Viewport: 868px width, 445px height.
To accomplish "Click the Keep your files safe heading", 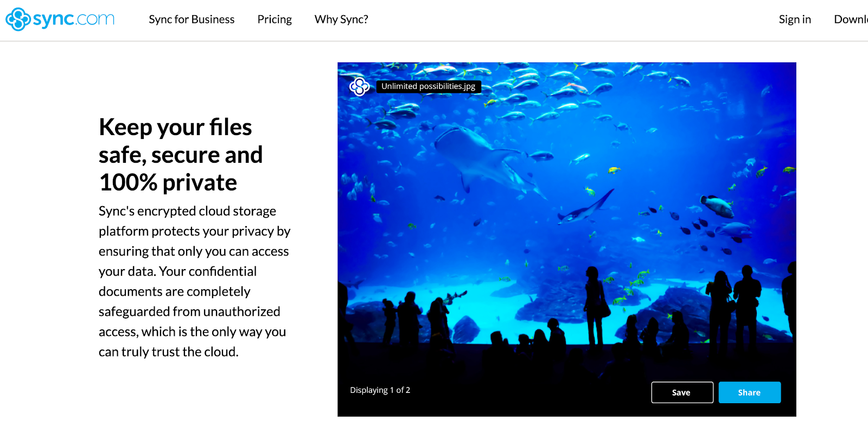I will [x=181, y=155].
